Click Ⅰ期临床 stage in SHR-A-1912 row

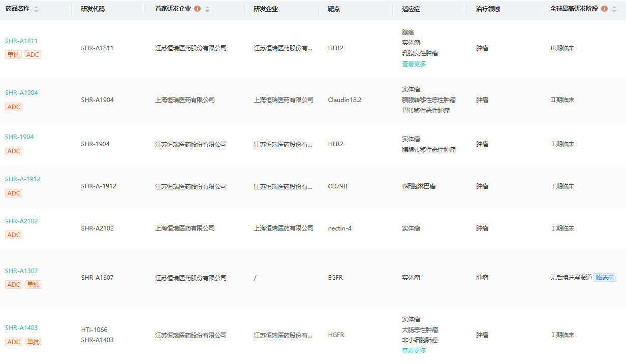point(562,186)
